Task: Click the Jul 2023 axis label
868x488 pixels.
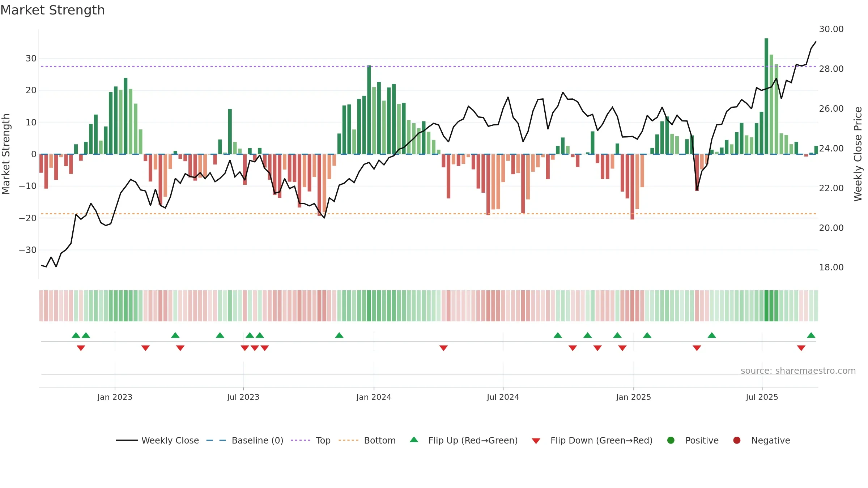Action: point(243,397)
